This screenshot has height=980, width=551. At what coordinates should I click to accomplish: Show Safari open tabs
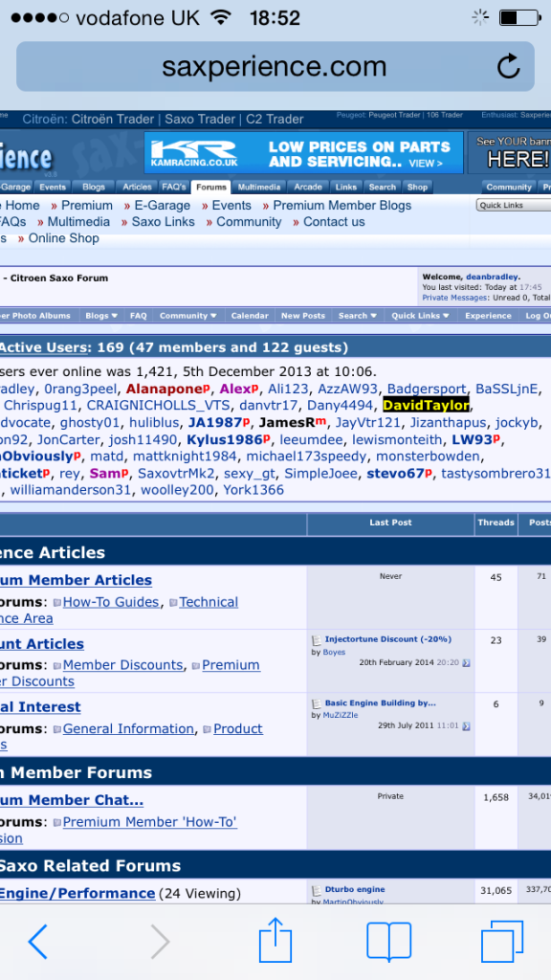pyautogui.click(x=501, y=942)
